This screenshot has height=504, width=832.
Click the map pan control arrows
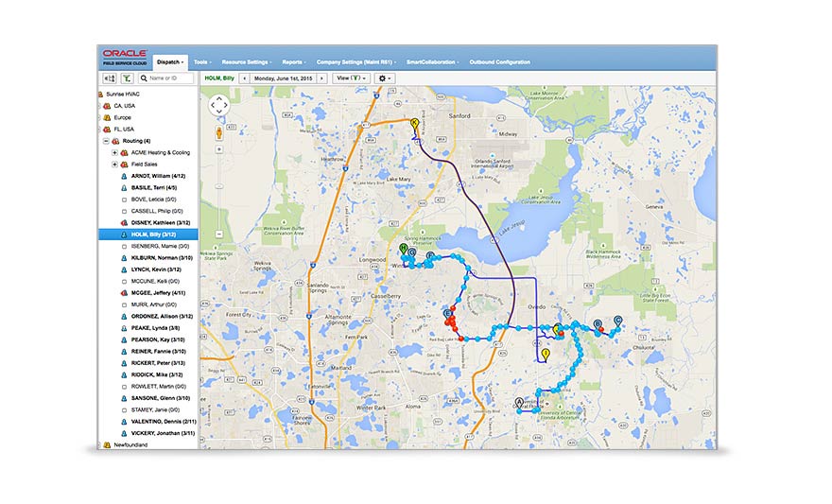218,105
